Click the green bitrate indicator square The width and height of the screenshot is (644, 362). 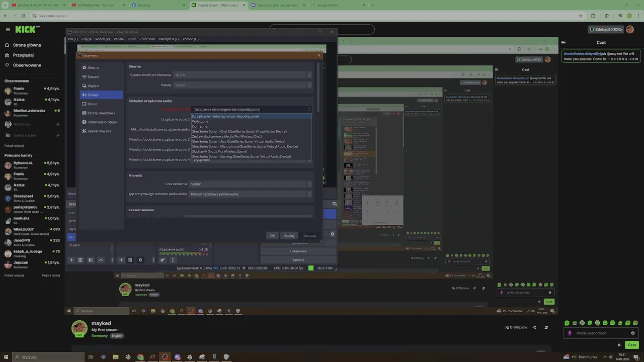pyautogui.click(x=311, y=268)
